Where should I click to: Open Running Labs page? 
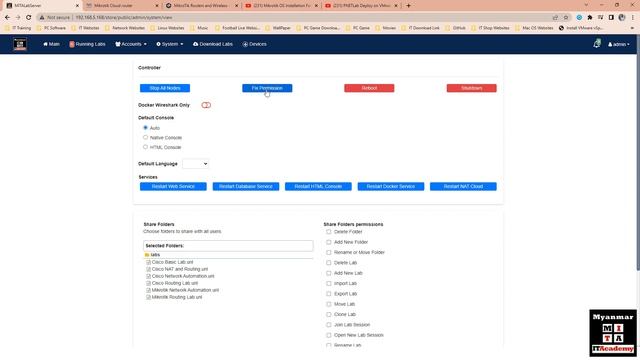click(x=87, y=44)
